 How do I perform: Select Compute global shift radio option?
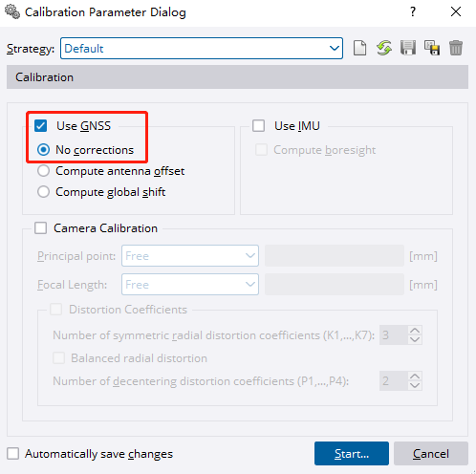(43, 192)
